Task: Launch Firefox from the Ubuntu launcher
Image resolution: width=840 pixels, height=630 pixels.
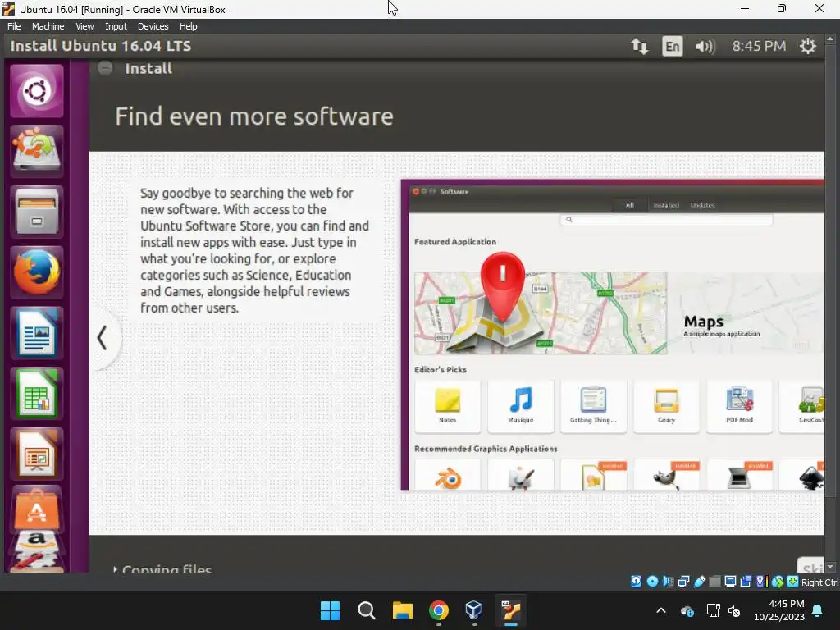Action: click(x=36, y=272)
